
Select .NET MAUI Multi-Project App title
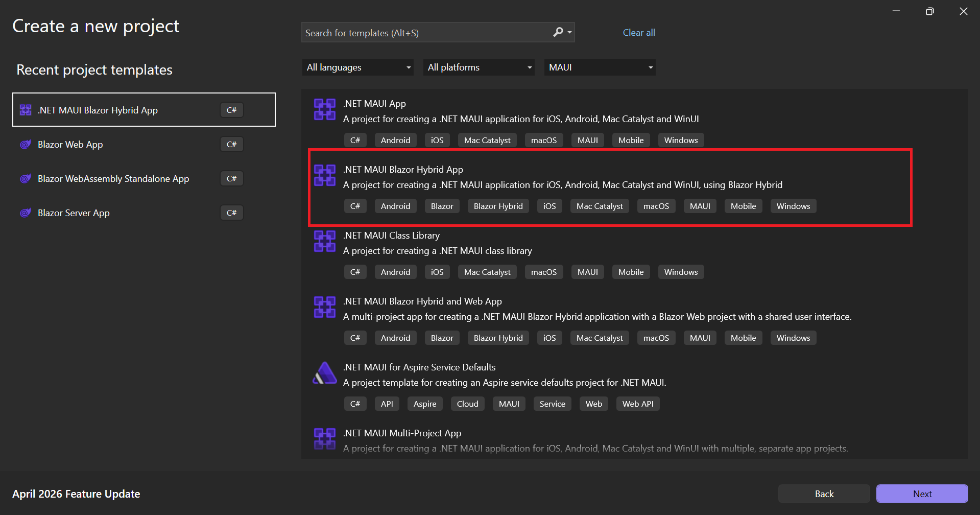tap(402, 433)
